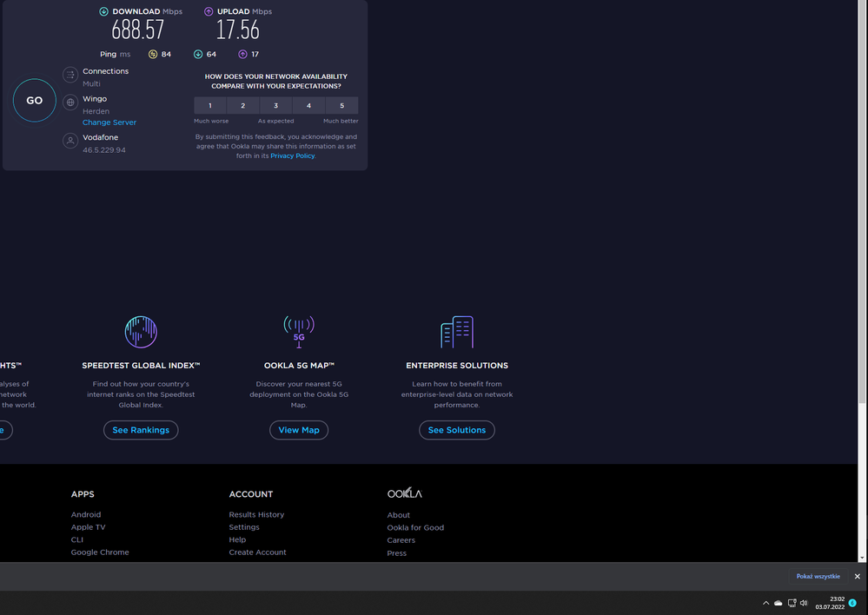Click the Pokaż wszystkie downloads button

coord(818,577)
